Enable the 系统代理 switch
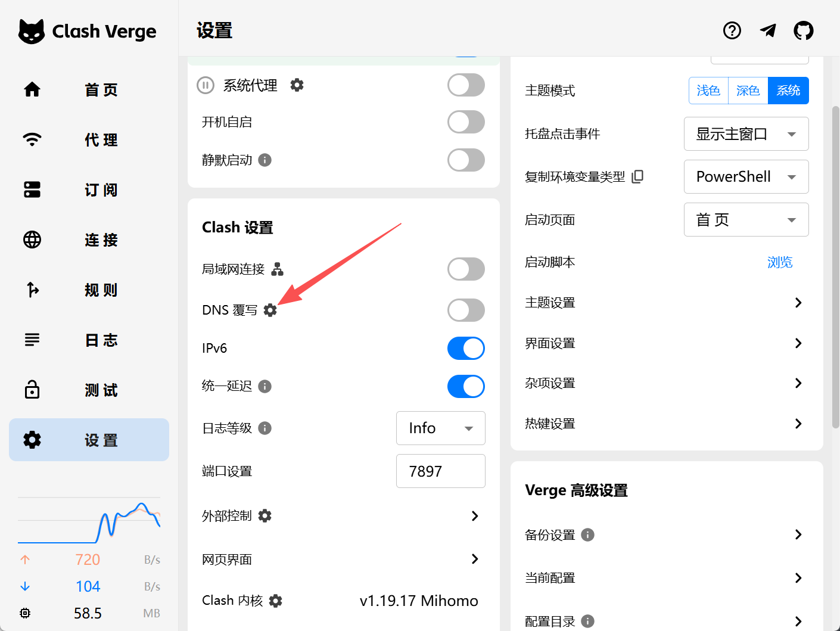The height and width of the screenshot is (631, 840). [466, 85]
